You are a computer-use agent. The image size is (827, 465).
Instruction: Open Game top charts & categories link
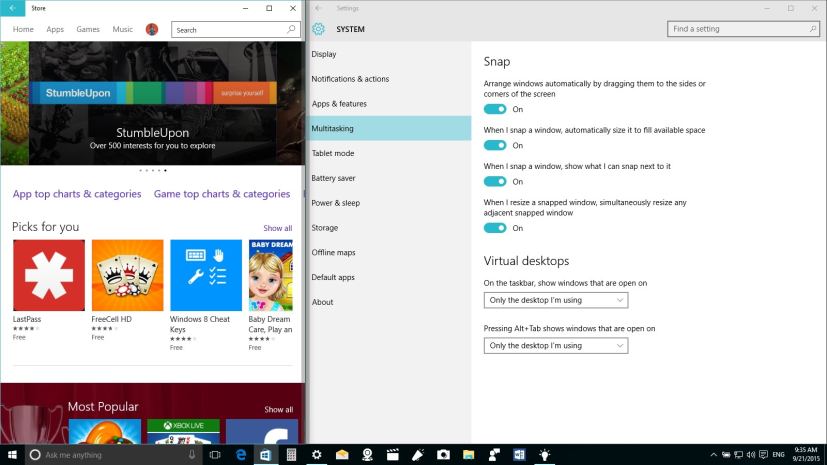[x=222, y=194]
